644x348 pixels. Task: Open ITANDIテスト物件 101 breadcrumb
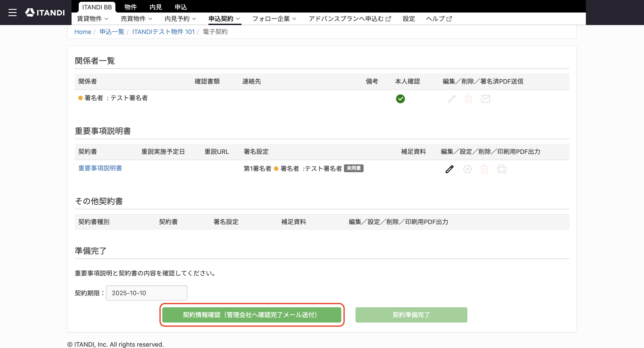[x=163, y=32]
